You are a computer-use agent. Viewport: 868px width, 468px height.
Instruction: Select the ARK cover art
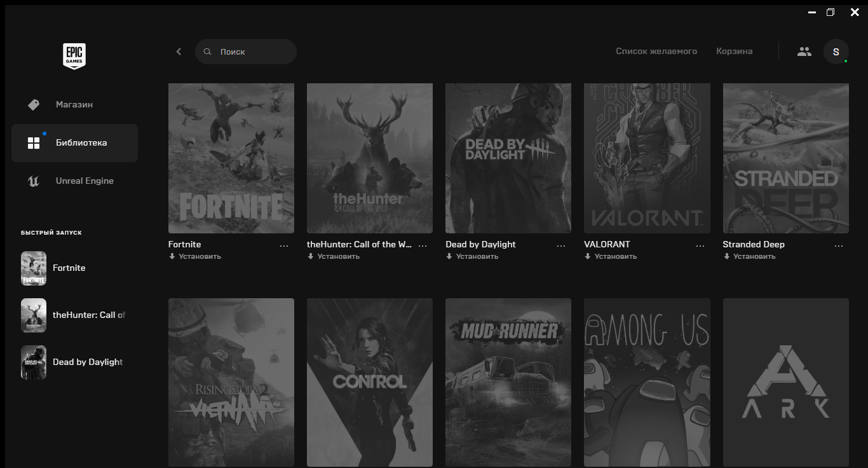point(786,382)
